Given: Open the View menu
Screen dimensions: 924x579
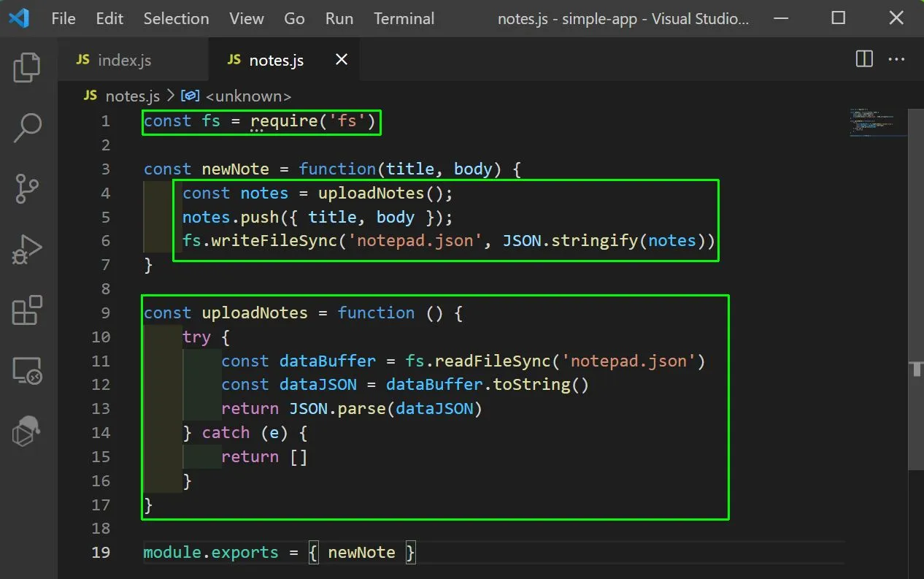Looking at the screenshot, I should point(247,19).
